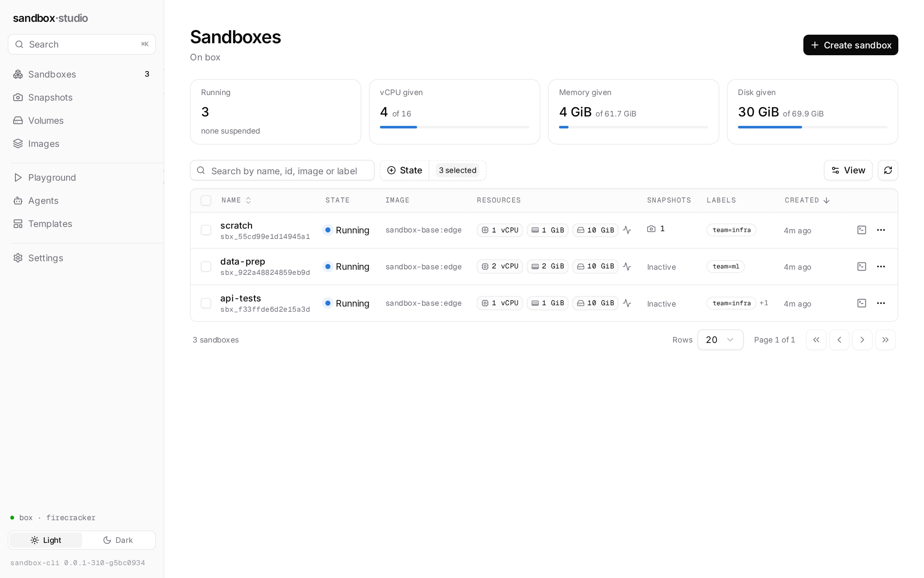Open more actions menu for api-tests row
The image size is (924, 578).
point(881,303)
